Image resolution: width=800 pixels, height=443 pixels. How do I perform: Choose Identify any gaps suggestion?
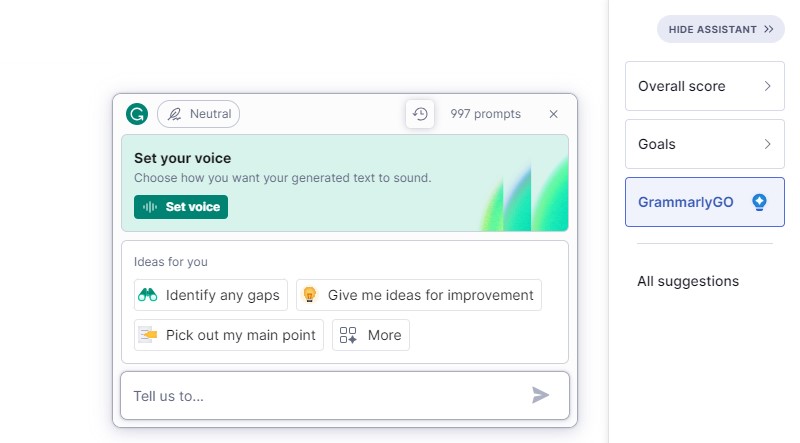click(224, 295)
